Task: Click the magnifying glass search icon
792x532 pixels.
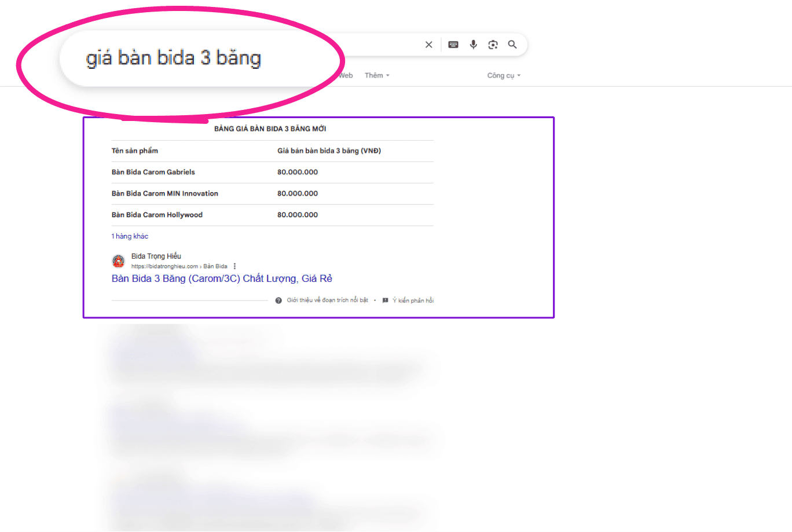Action: [512, 45]
